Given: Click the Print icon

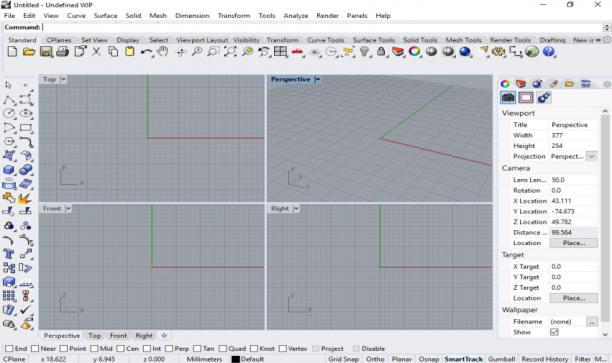Looking at the screenshot, I should tap(62, 52).
